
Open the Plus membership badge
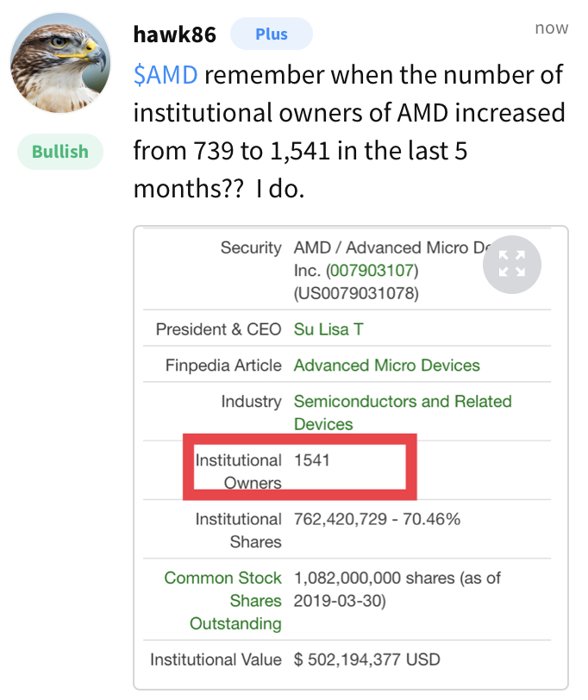(272, 34)
